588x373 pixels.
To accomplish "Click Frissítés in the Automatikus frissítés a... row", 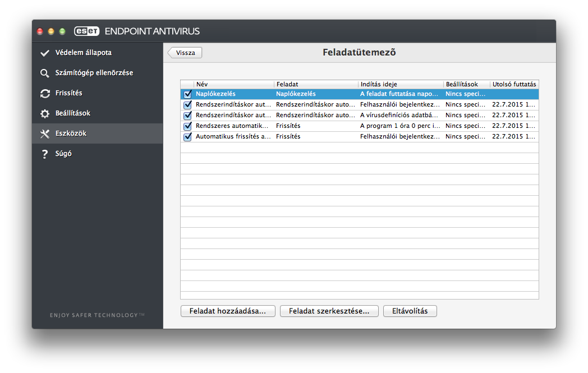I will tap(288, 136).
